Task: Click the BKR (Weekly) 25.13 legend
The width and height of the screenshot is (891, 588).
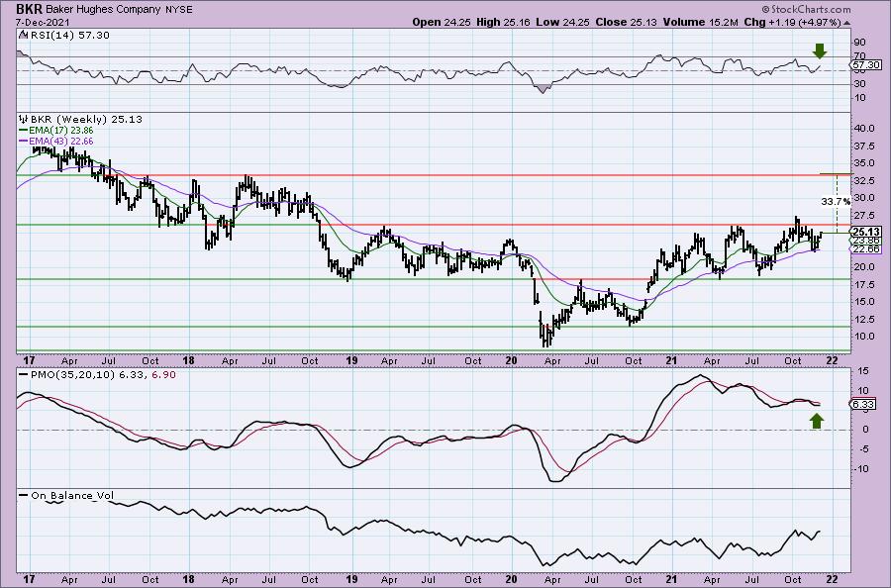Action: click(x=86, y=120)
